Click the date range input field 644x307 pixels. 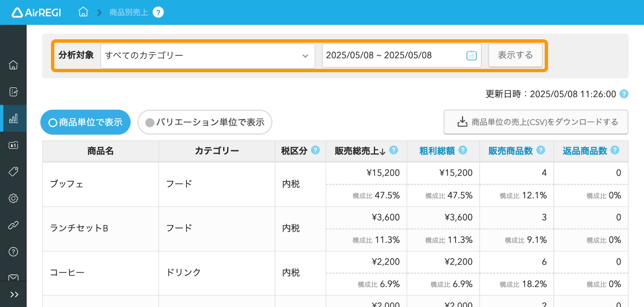[x=401, y=55]
